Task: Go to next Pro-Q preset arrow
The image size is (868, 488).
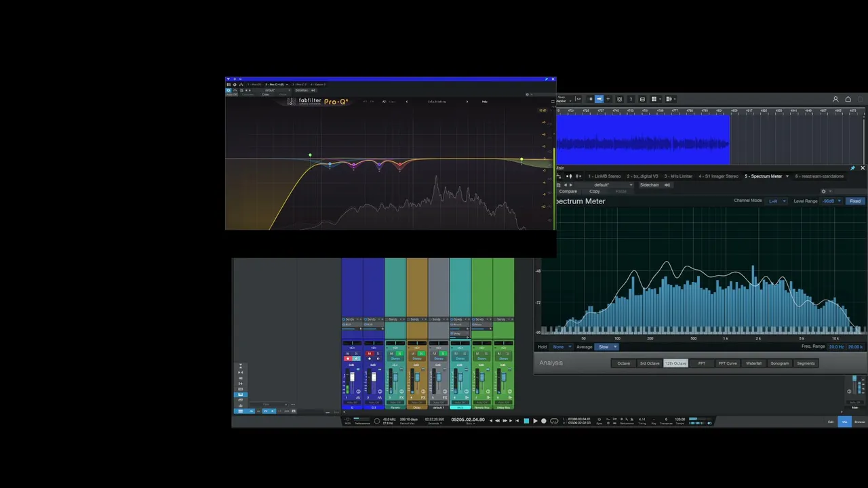Action: tap(467, 102)
